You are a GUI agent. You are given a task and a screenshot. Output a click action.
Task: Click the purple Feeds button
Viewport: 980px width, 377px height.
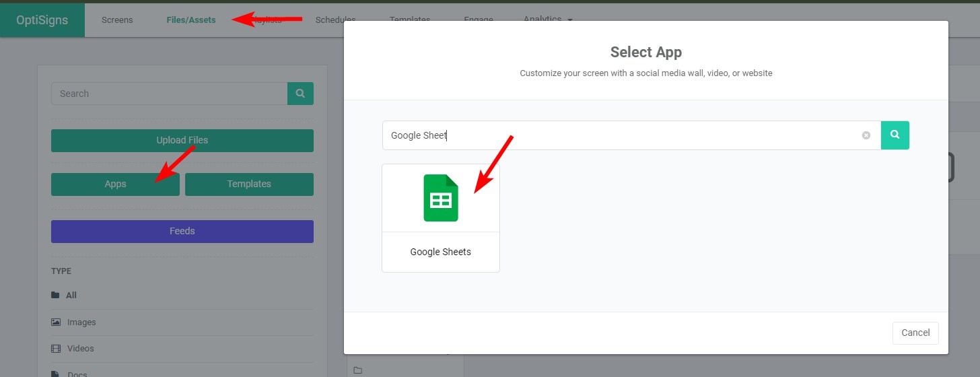[182, 231]
